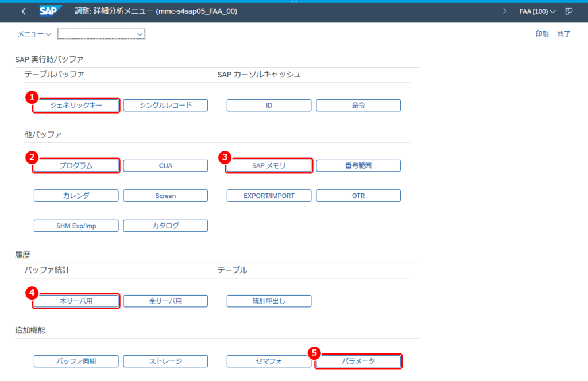Open 本サーバ用 buffer statistics
The width and height of the screenshot is (588, 381).
(x=76, y=301)
